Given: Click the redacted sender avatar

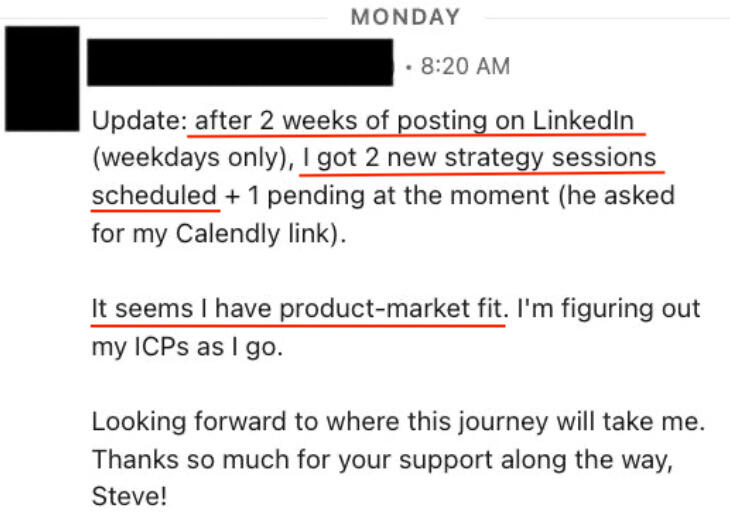Looking at the screenshot, I should [x=42, y=79].
